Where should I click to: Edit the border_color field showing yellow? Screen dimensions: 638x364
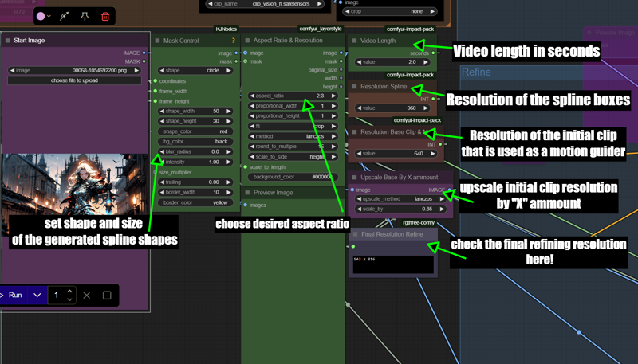[x=195, y=202]
